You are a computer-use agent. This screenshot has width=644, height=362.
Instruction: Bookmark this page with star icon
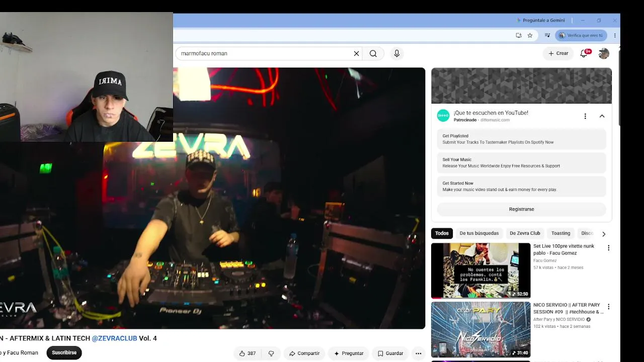530,35
